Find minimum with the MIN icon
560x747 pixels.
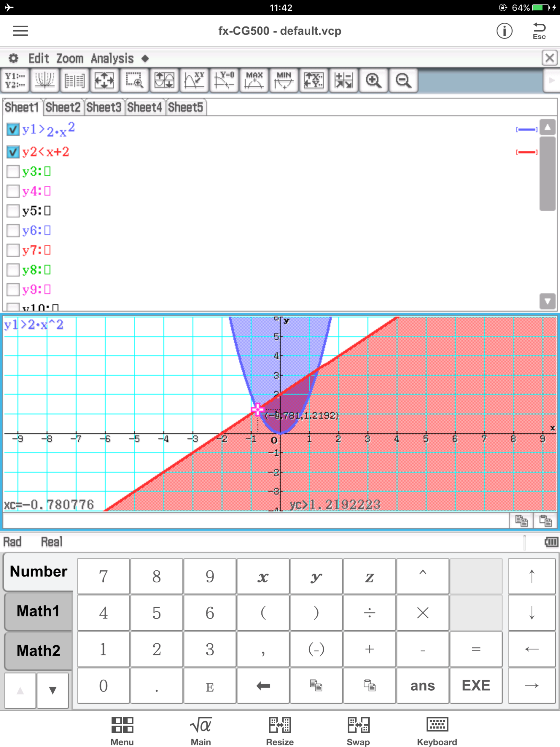pos(284,80)
